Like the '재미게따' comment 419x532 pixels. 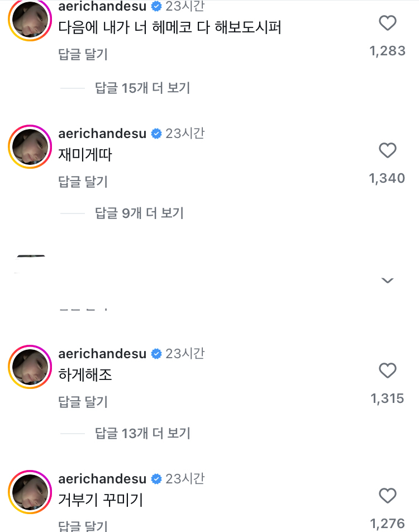[387, 150]
